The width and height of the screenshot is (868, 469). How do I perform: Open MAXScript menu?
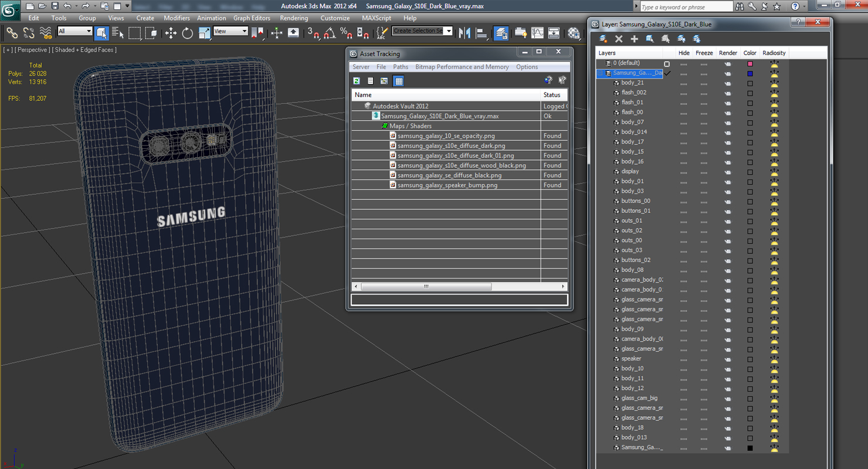[x=377, y=18]
